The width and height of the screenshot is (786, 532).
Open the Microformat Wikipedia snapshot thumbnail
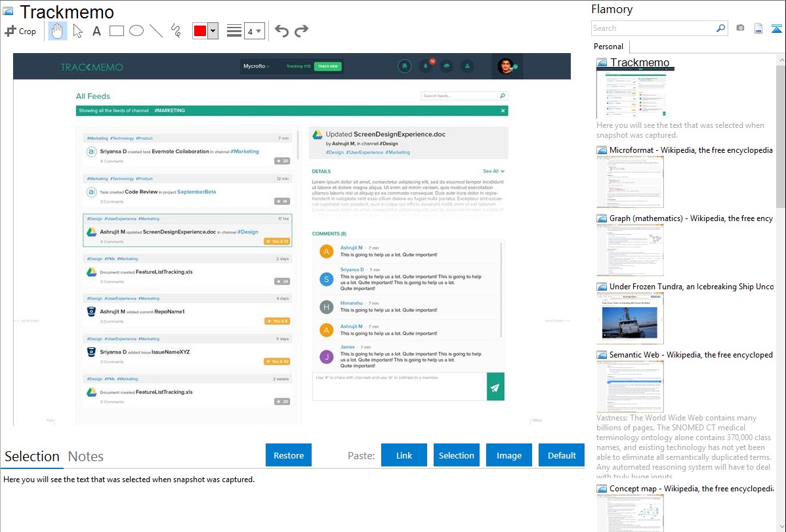point(630,182)
